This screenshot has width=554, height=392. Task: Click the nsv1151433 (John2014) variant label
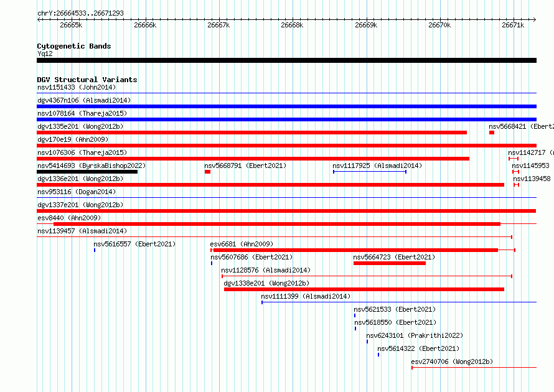77,87
